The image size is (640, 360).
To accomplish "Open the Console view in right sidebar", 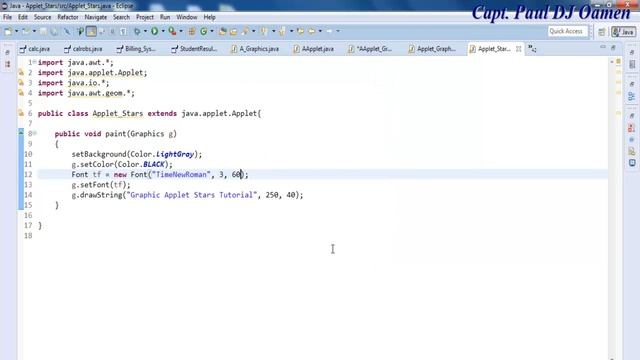I will pos(632,163).
